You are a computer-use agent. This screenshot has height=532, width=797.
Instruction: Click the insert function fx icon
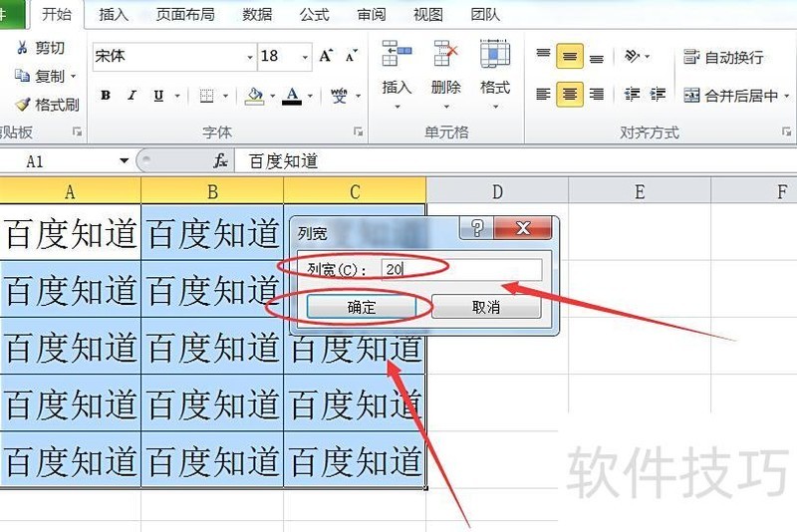click(220, 161)
